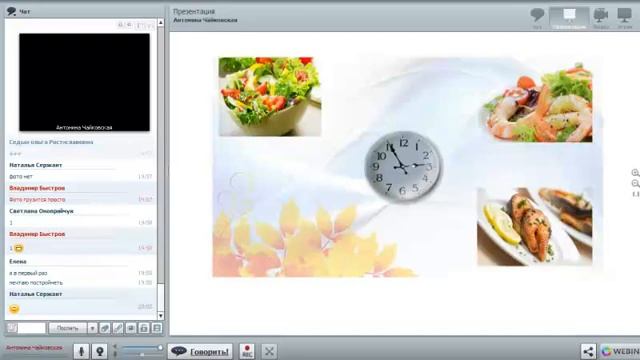Image resolution: width=640 pixels, height=360 pixels.
Task: Click the camera-like icon in chat toolbar
Action: coord(131,328)
